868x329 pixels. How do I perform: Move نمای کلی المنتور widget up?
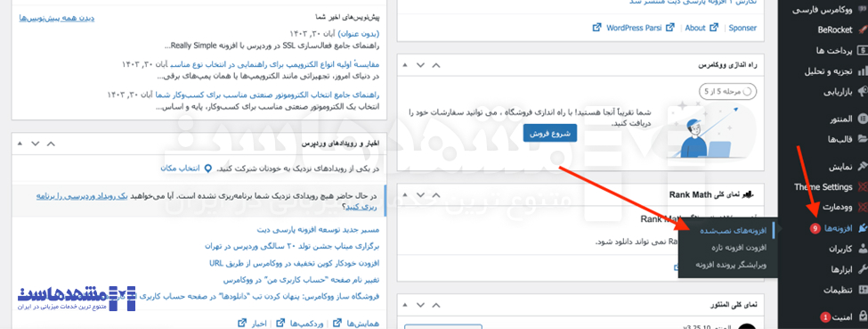[436, 306]
